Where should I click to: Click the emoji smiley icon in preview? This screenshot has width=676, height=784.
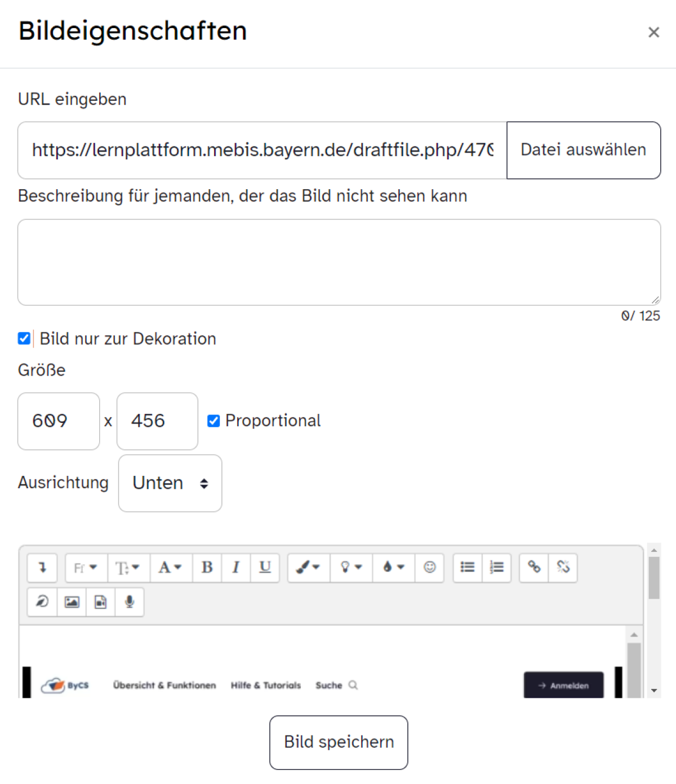(x=430, y=568)
